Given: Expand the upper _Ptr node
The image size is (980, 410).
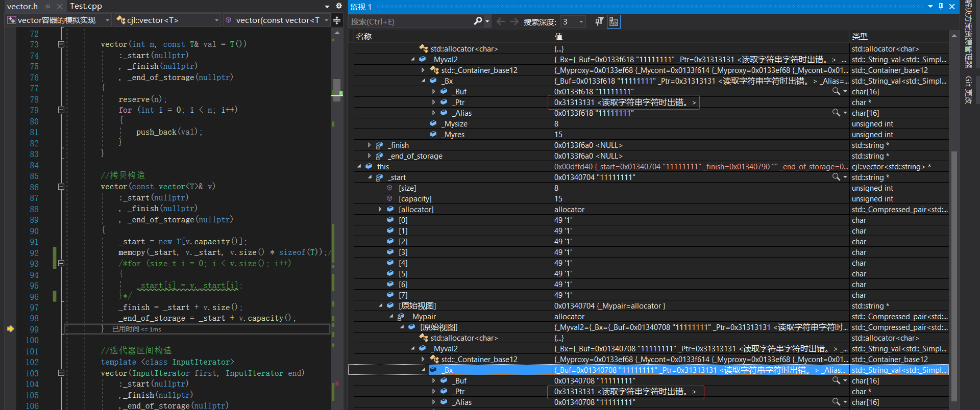Looking at the screenshot, I should pyautogui.click(x=434, y=102).
